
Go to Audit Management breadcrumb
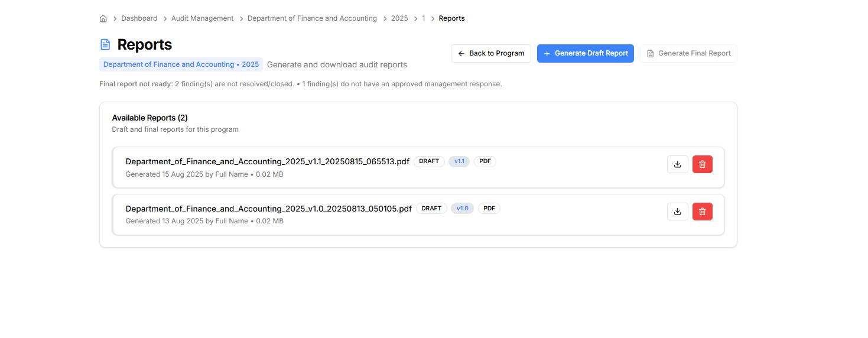click(202, 18)
